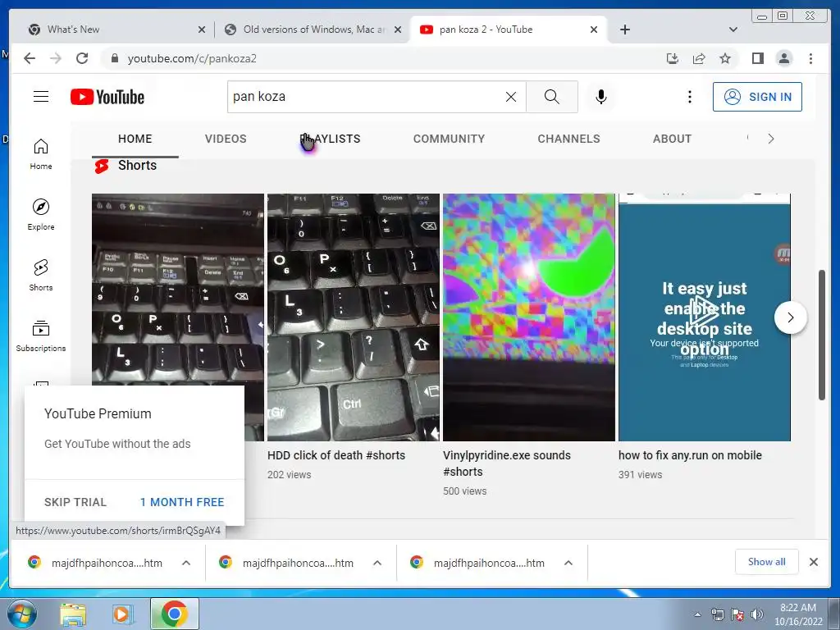Screen dimensions: 840x630
Task: Start voice search with the microphone icon
Action: point(601,97)
